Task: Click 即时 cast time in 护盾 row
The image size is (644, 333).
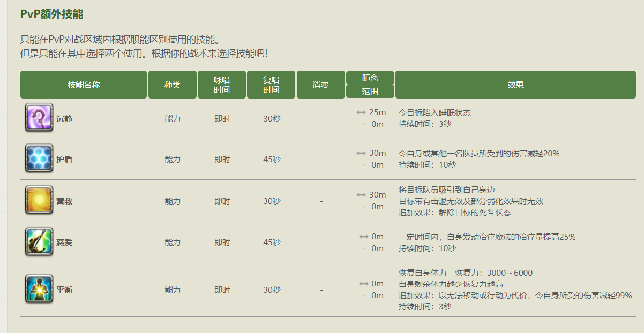Action: point(222,160)
